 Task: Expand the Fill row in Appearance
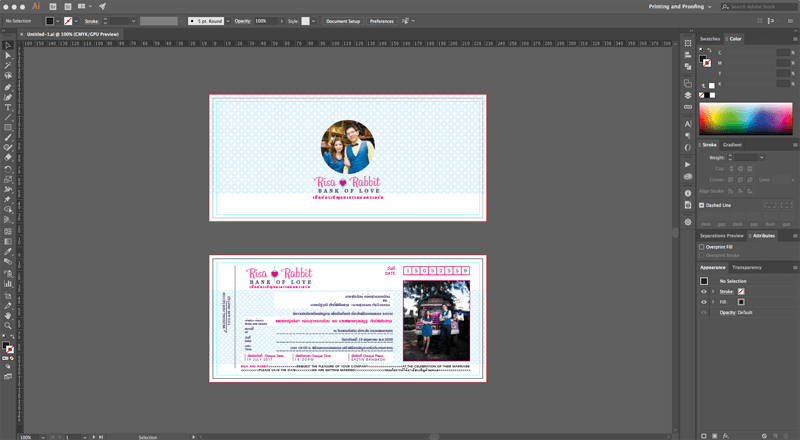pyautogui.click(x=713, y=302)
